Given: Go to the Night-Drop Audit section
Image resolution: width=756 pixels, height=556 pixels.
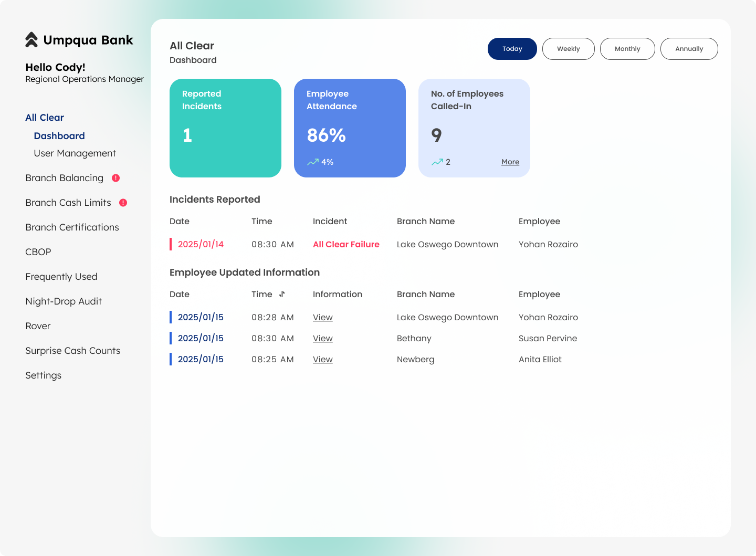Looking at the screenshot, I should tap(64, 301).
